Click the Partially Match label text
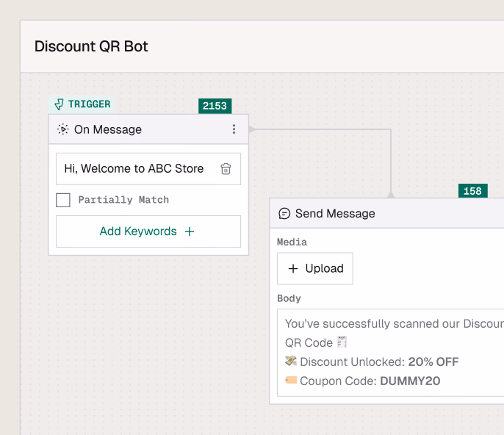 [x=123, y=200]
